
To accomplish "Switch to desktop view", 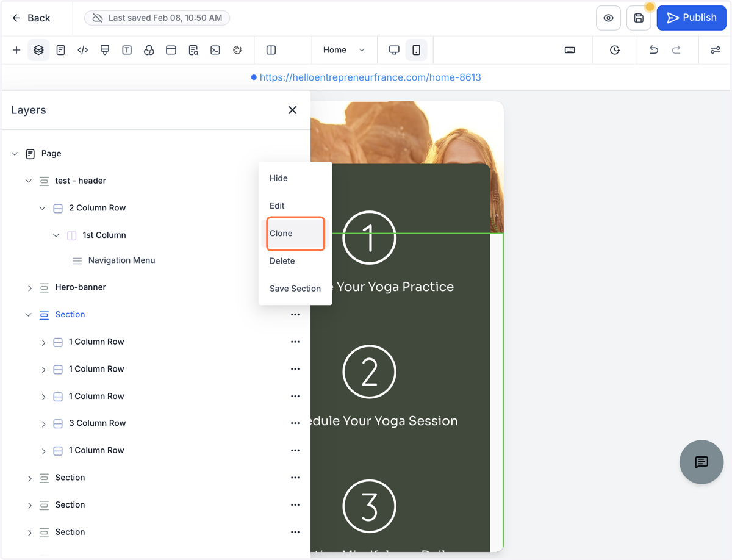I will 394,50.
